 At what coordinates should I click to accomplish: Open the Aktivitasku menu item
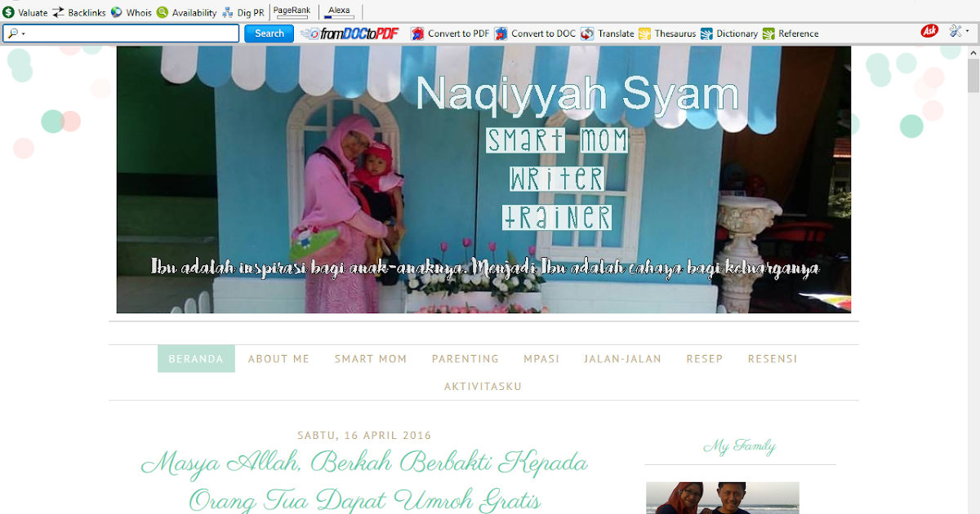[x=483, y=387]
